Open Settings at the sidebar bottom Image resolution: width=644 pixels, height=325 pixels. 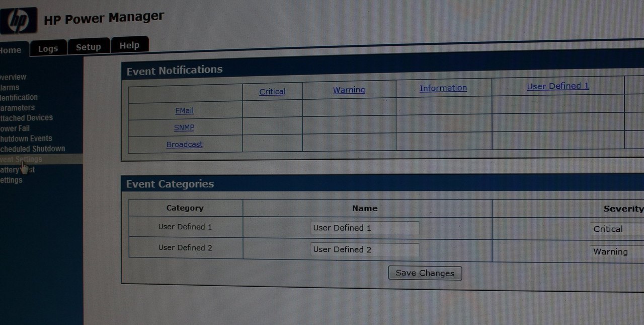pyautogui.click(x=12, y=180)
